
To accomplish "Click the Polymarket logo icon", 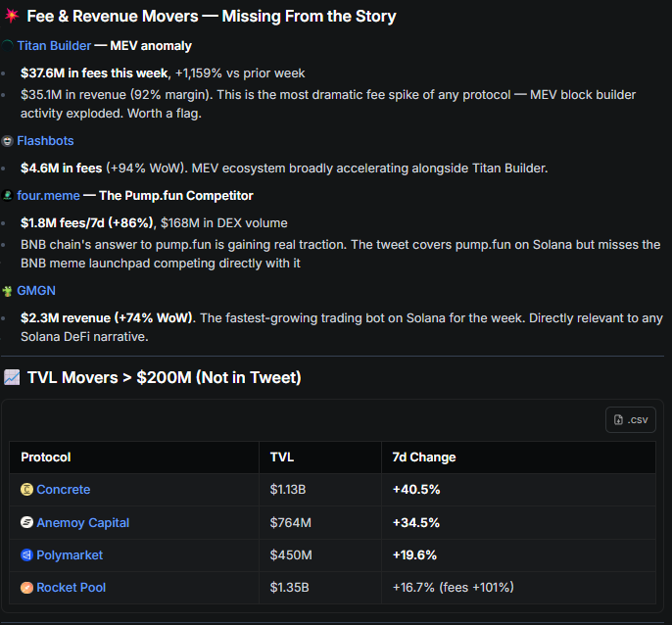I will 26,555.
